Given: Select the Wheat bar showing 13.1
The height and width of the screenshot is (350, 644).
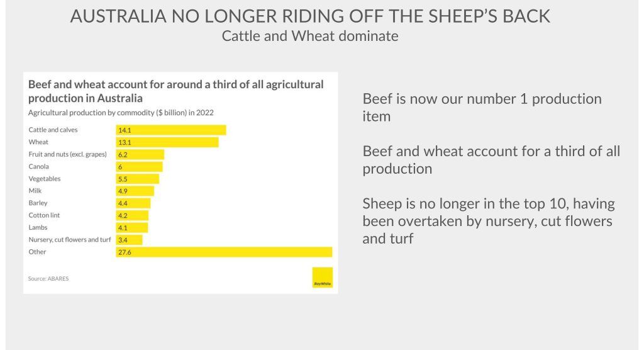Looking at the screenshot, I should click(167, 142).
